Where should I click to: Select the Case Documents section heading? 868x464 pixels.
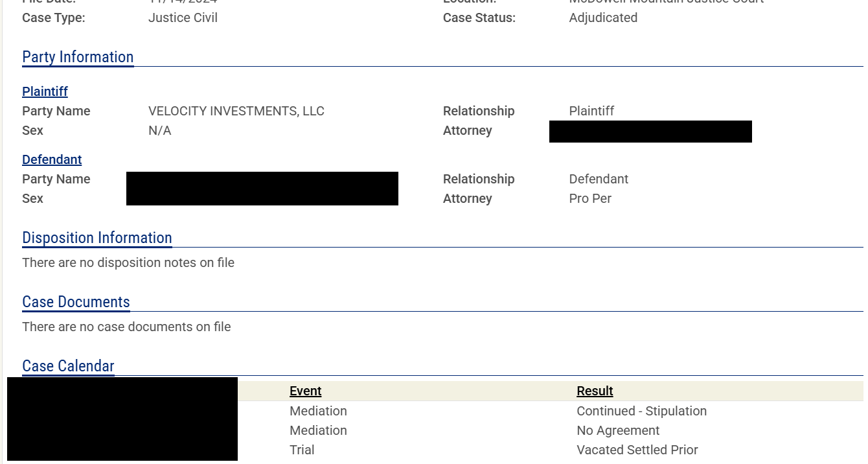(76, 302)
